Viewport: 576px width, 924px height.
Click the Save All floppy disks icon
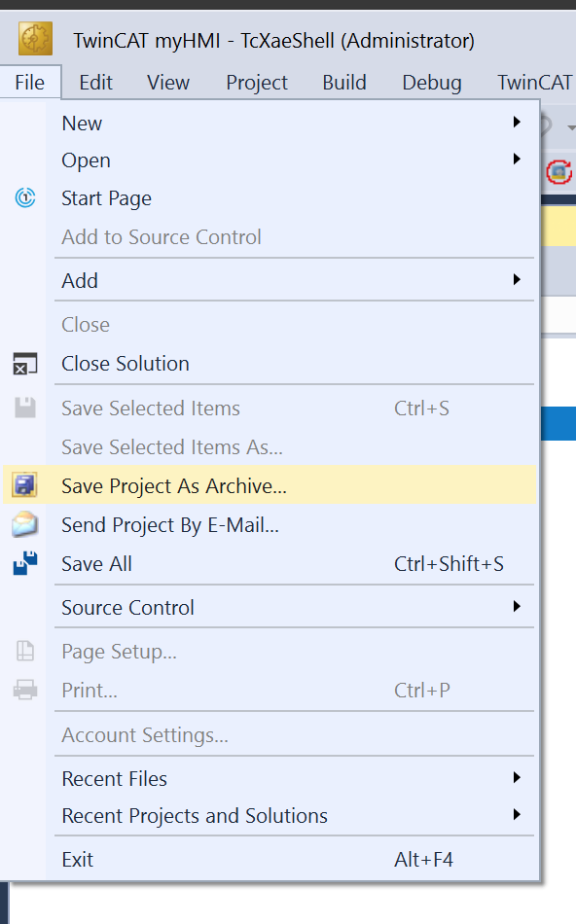(24, 563)
